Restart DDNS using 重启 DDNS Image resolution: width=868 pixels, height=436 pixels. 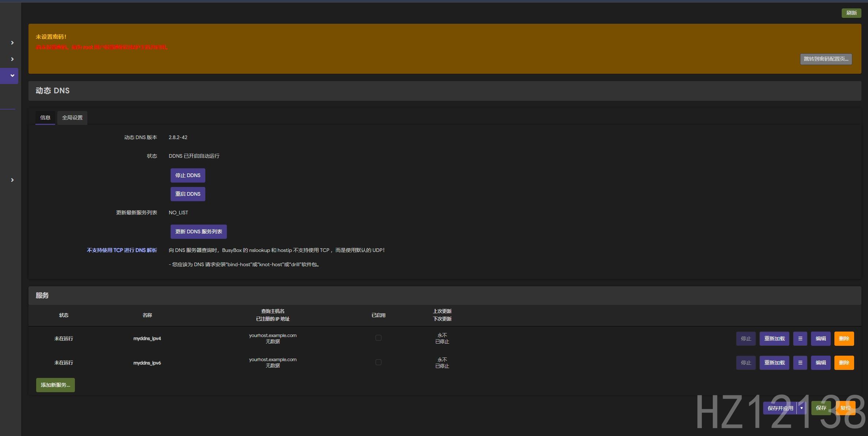coord(188,194)
